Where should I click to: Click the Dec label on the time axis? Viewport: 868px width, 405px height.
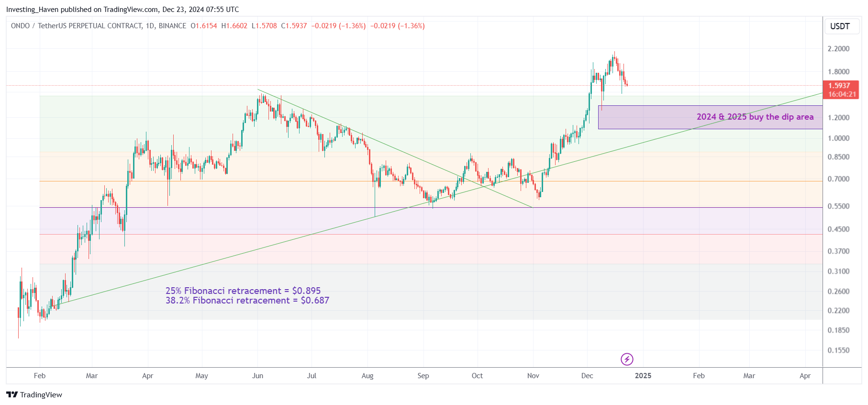[587, 376]
